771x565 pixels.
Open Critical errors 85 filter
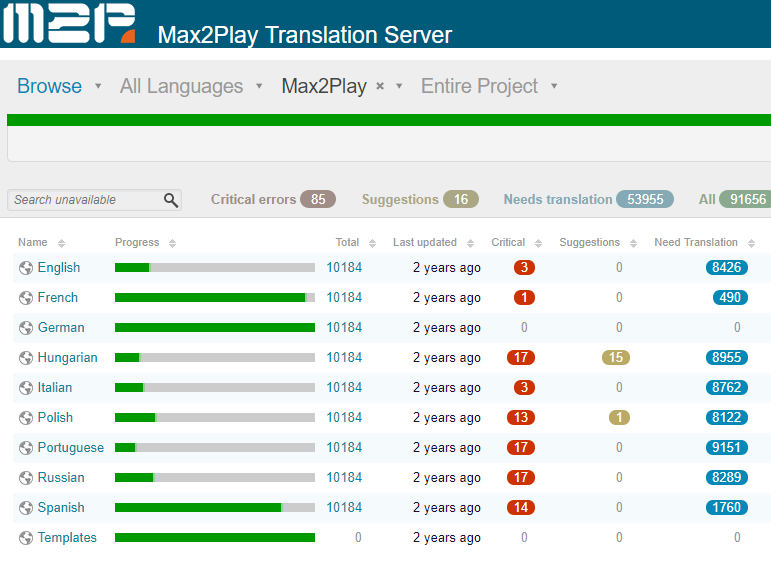(x=273, y=199)
